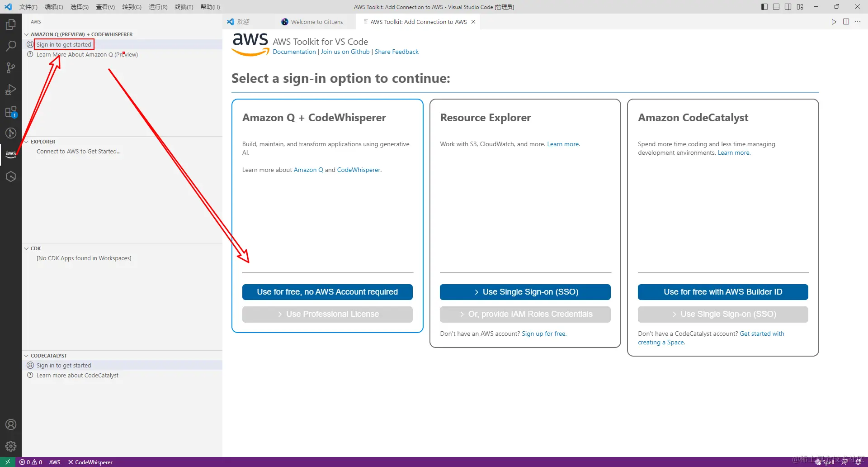Open the Amazon Q learn more link
Viewport: 868px width, 467px height.
308,170
